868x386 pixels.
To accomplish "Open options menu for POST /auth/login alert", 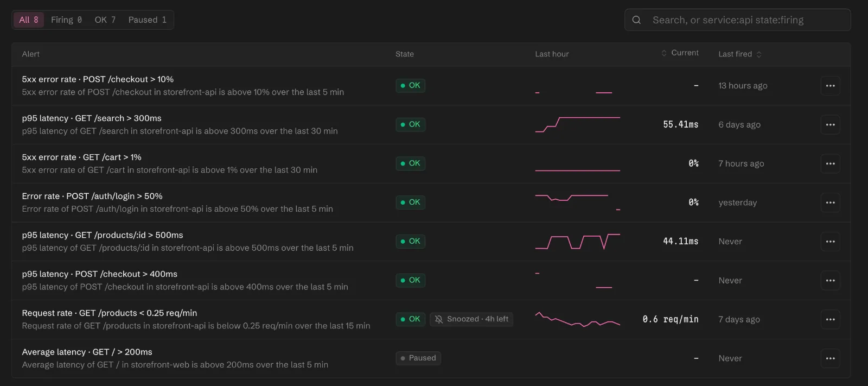I will pyautogui.click(x=830, y=203).
